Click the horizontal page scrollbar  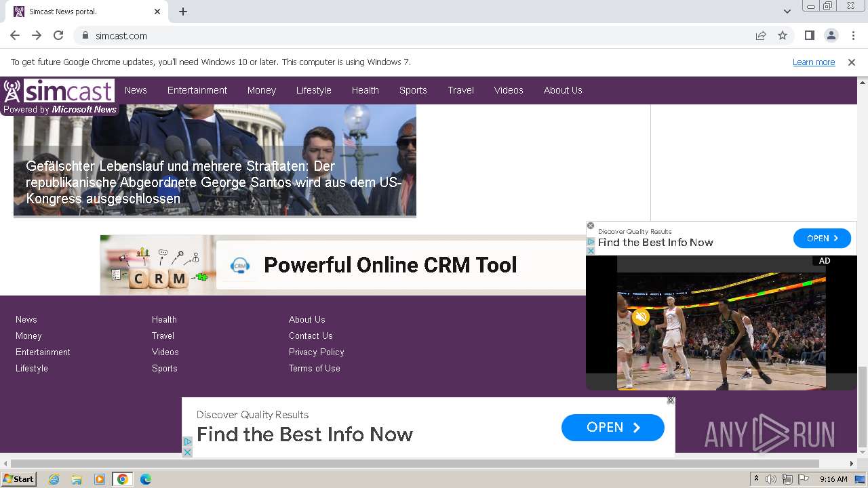[x=414, y=464]
